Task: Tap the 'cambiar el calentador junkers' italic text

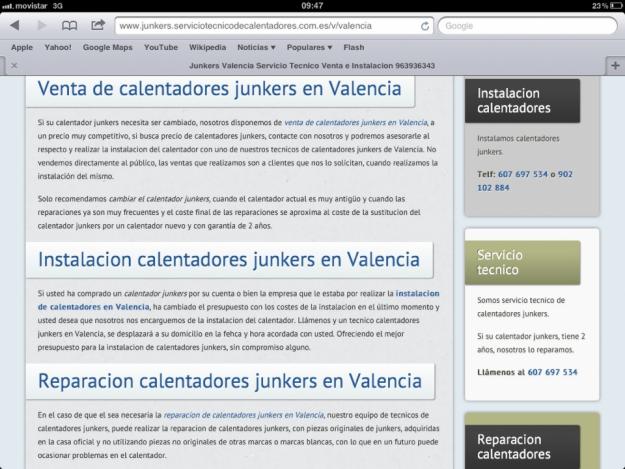Action: click(x=159, y=198)
